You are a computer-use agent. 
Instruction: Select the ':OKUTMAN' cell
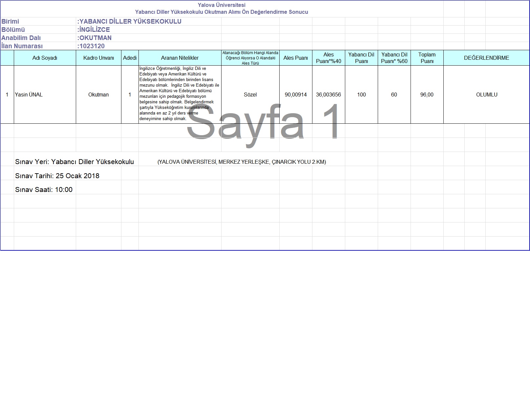click(149, 38)
